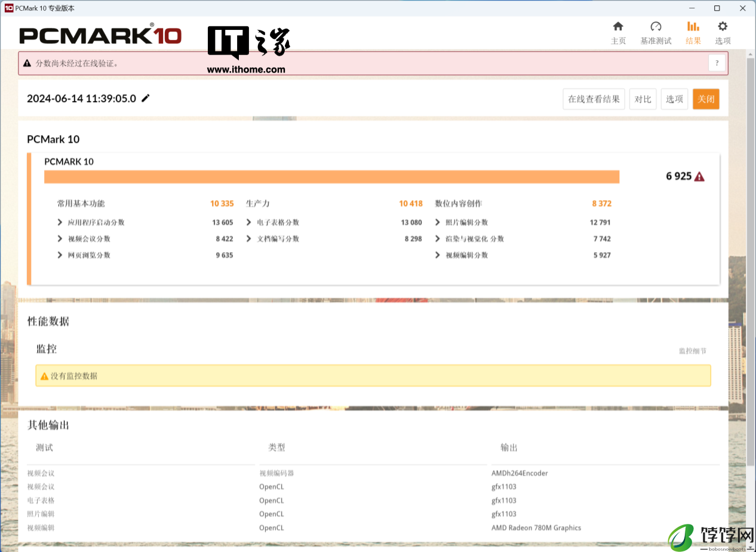Click the 选项 button next to 对比
Viewport: 756px width, 552px height.
click(x=674, y=99)
